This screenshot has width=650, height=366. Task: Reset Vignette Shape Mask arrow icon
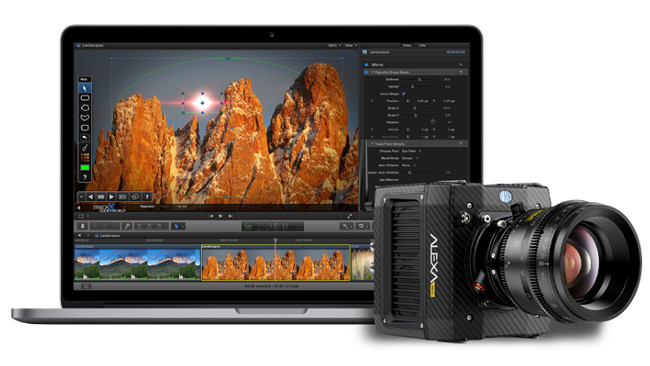[461, 72]
